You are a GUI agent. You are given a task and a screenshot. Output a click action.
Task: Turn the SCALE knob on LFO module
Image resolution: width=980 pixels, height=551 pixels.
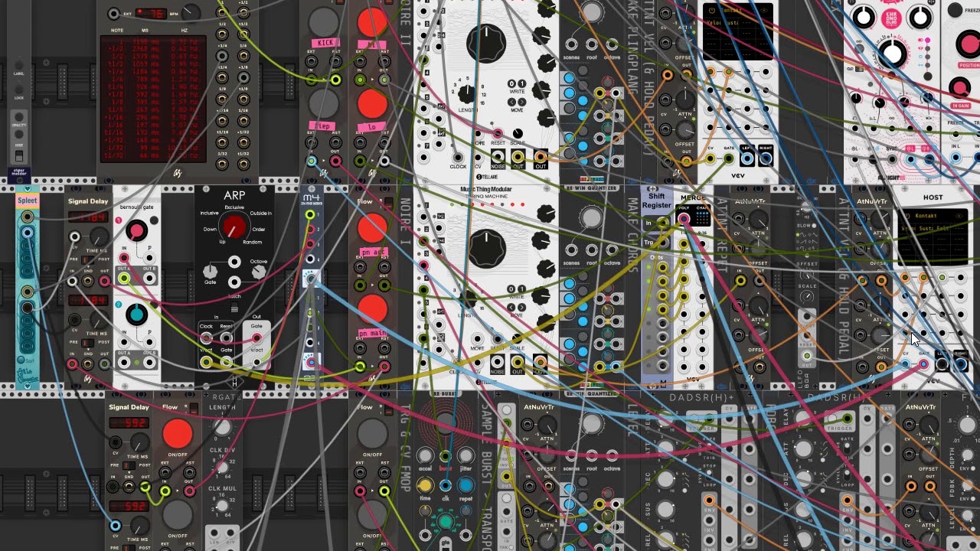[x=806, y=295]
